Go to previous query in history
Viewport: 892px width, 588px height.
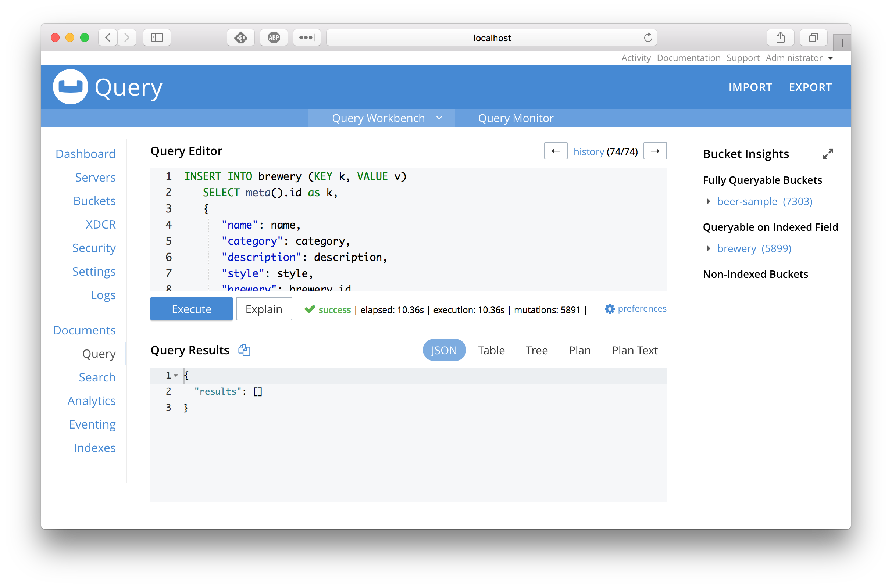pyautogui.click(x=556, y=151)
